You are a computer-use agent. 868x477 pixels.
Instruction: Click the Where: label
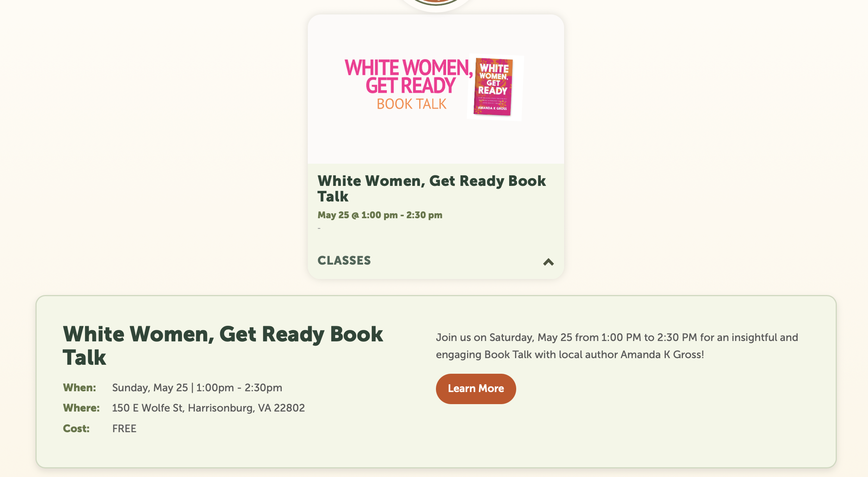(x=81, y=408)
